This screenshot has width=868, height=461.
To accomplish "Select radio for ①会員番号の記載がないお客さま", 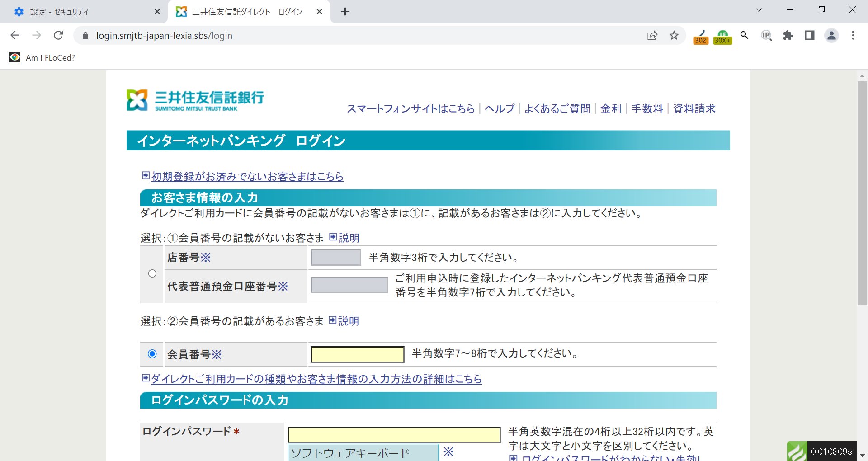I will (152, 273).
